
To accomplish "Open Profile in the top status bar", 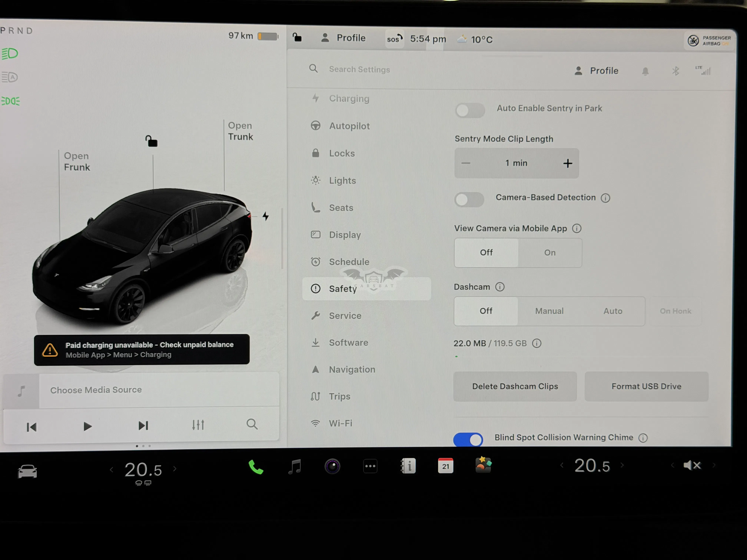I will [x=343, y=38].
